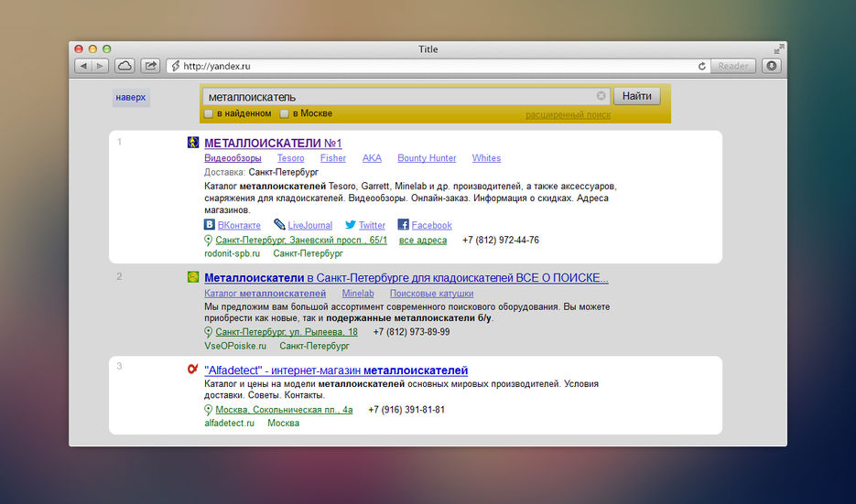Open second result title about Санкт-Петербурге кладоискателей
The width and height of the screenshot is (856, 504).
[x=406, y=278]
